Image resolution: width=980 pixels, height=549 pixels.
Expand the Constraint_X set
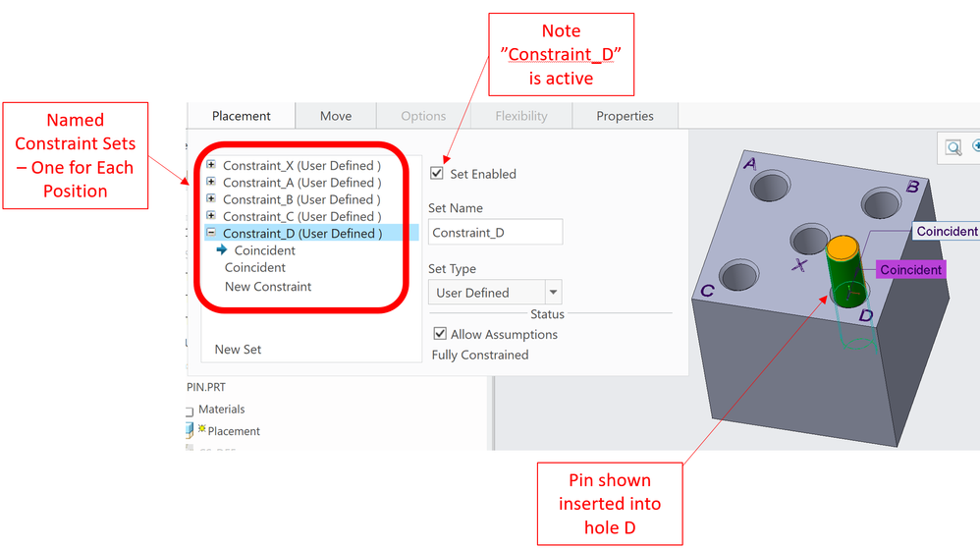pos(211,164)
